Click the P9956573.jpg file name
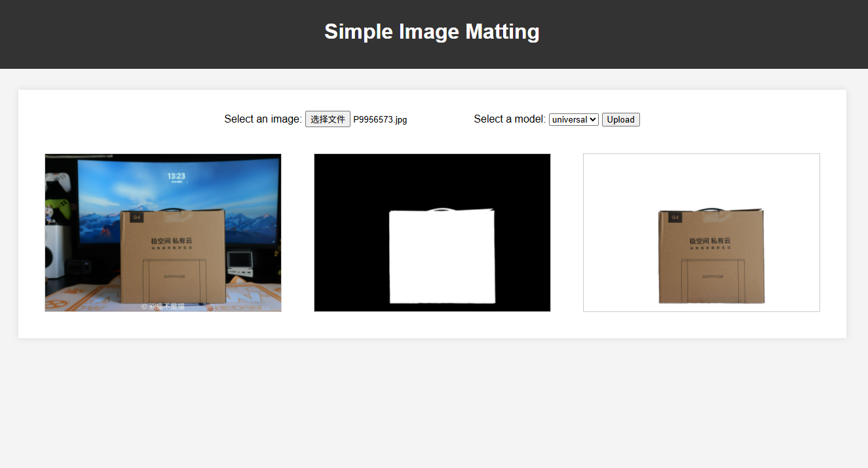868x468 pixels. coord(380,119)
